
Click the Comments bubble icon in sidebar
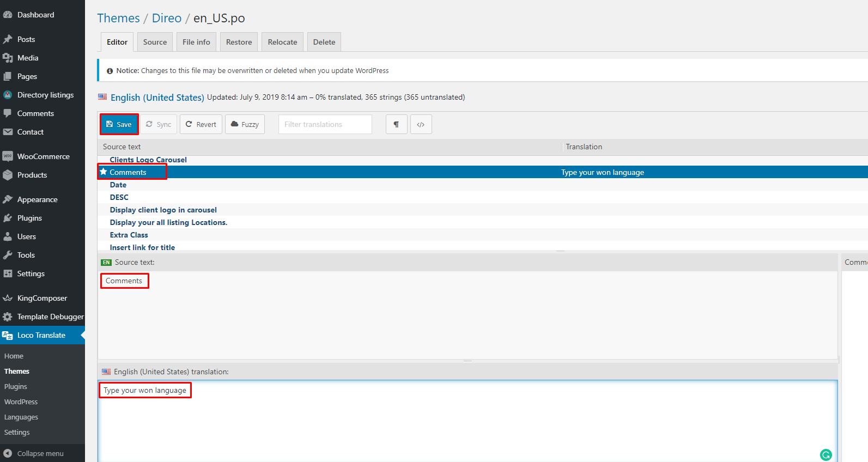8,113
